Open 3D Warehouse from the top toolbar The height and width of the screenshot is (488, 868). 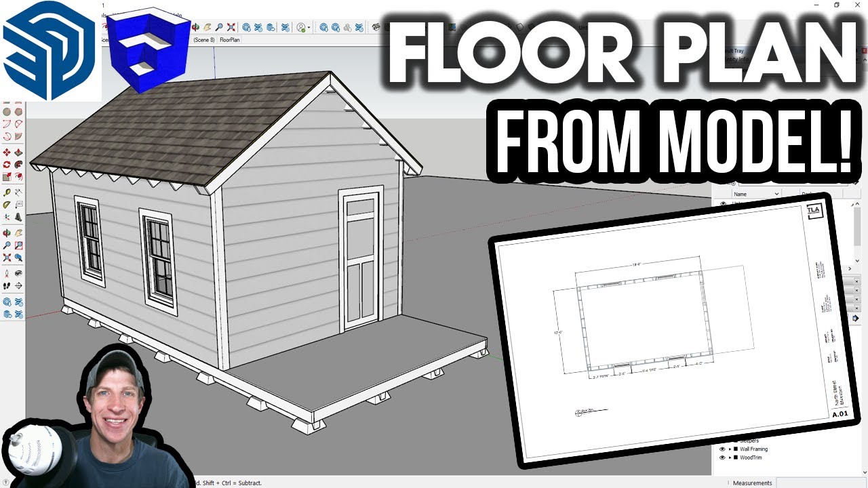pyautogui.click(x=247, y=27)
